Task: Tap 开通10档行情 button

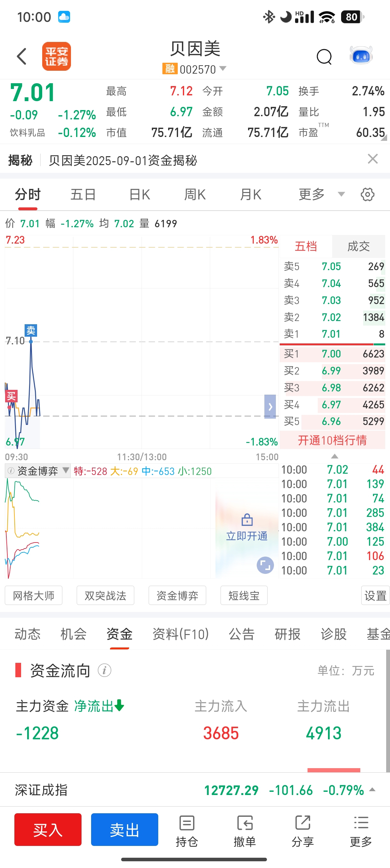Action: 332,440
